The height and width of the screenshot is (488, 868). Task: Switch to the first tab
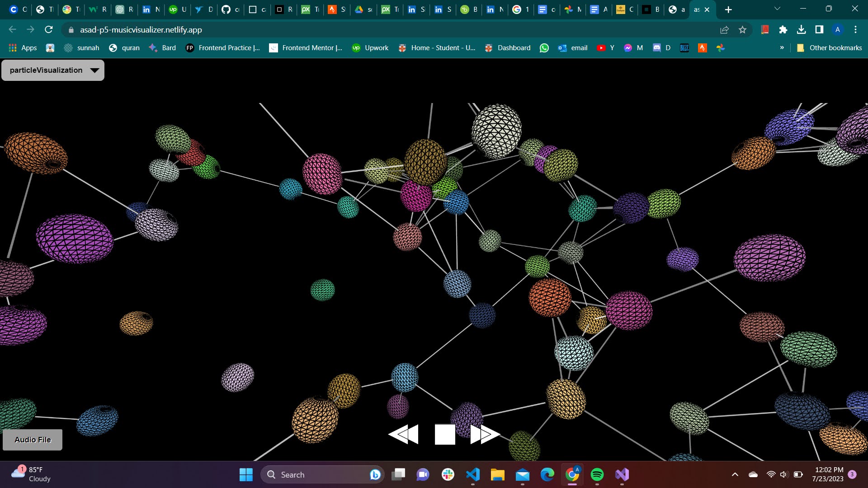[x=18, y=9]
